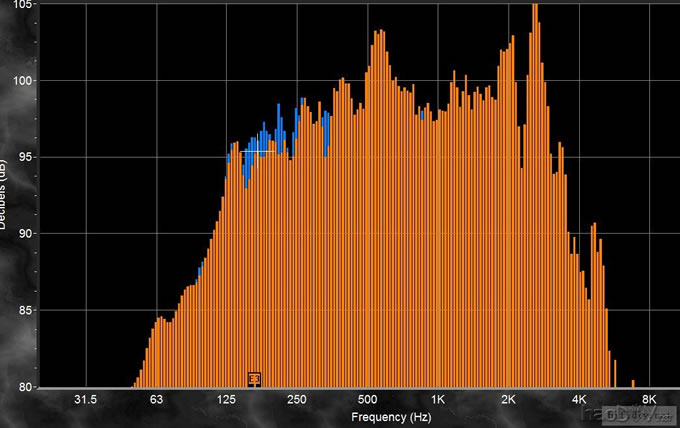Click the 105 decibel axis label
This screenshot has width=680, height=428.
[x=22, y=5]
